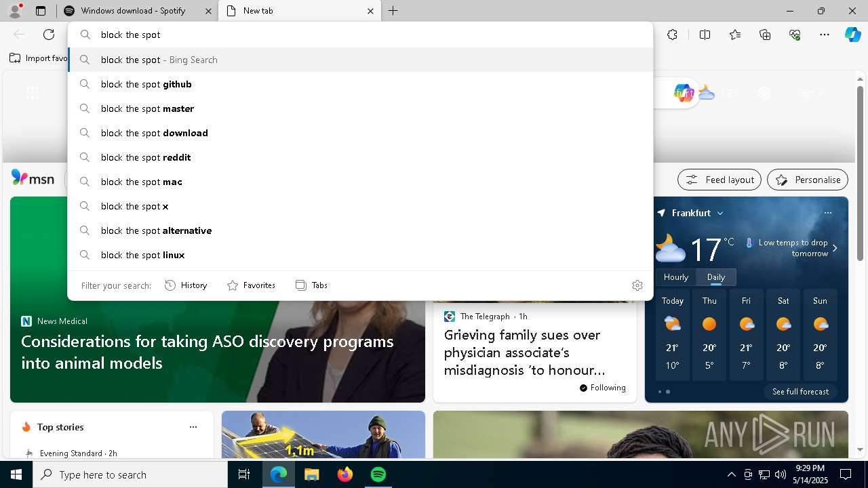Open See full forecast link

coord(800,392)
